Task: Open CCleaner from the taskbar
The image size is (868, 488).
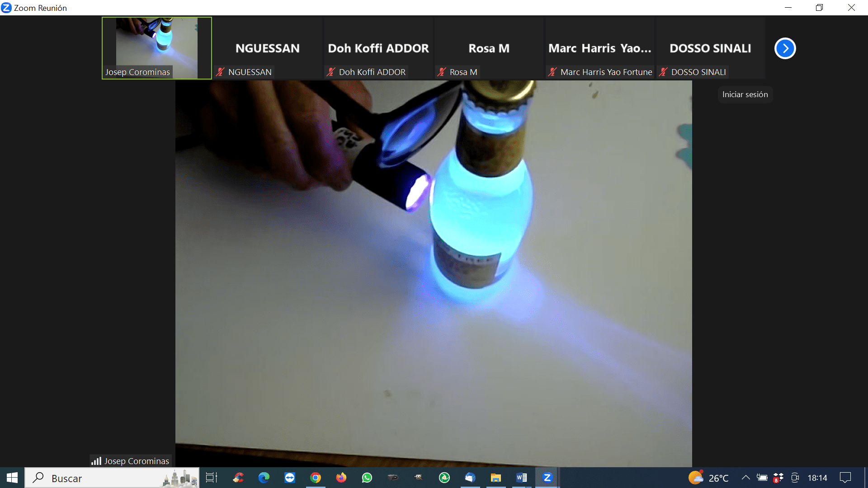Action: pos(238,478)
